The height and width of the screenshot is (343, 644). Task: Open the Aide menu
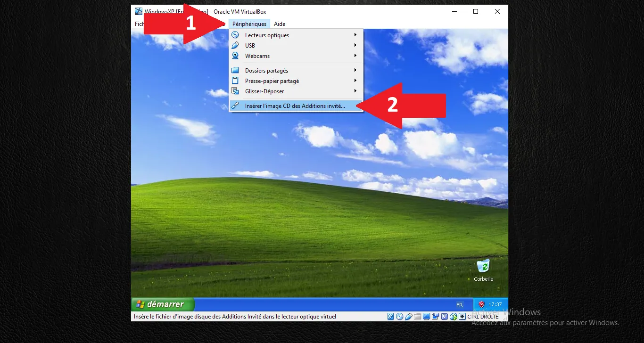pyautogui.click(x=280, y=24)
